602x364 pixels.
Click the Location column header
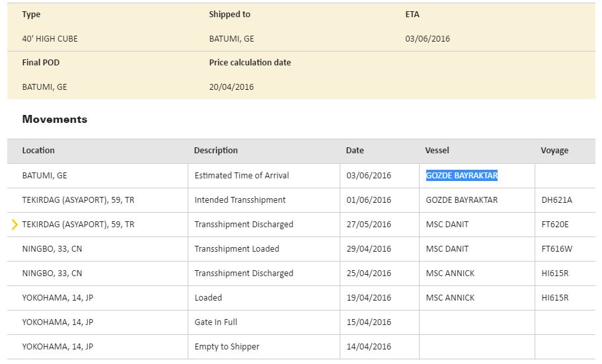pyautogui.click(x=38, y=151)
